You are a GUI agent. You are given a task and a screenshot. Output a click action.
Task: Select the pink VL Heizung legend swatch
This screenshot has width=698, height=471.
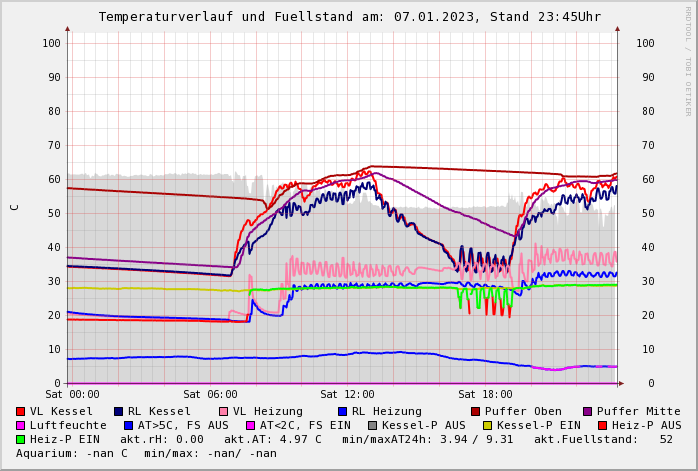click(x=224, y=411)
